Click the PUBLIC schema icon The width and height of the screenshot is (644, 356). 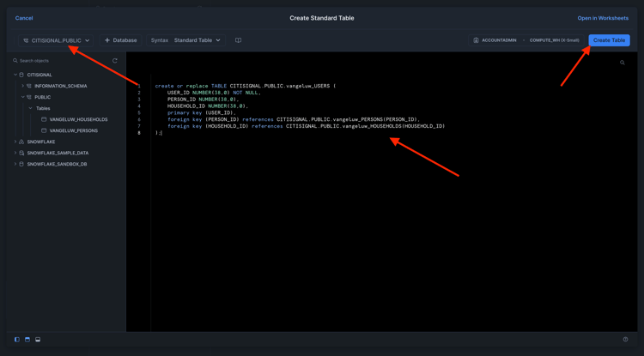(28, 97)
